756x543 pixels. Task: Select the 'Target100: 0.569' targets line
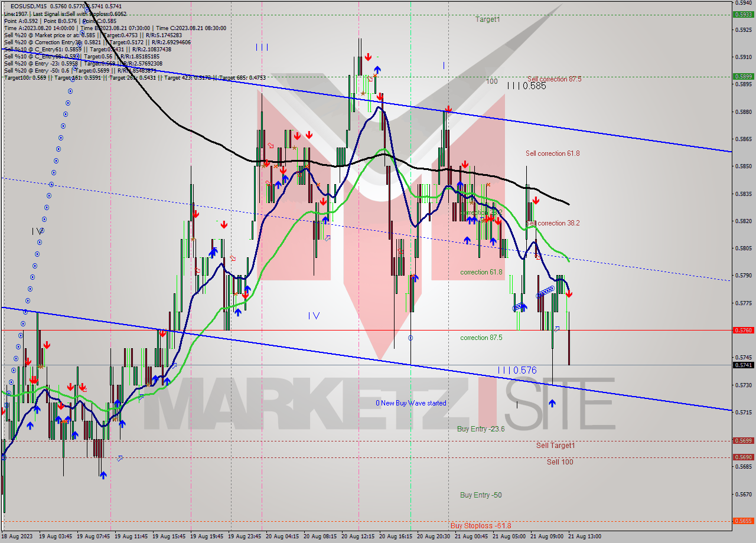tap(135, 77)
